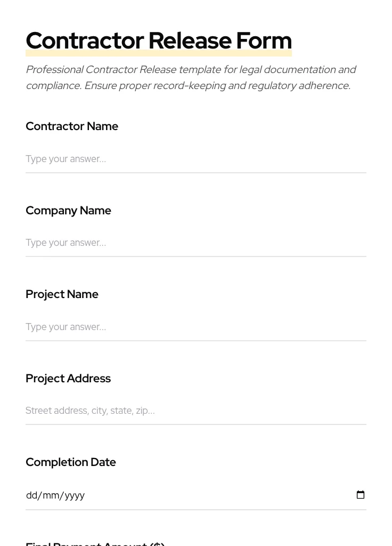Focus the Project Name input field
The height and width of the screenshot is (546, 392).
coord(160,327)
